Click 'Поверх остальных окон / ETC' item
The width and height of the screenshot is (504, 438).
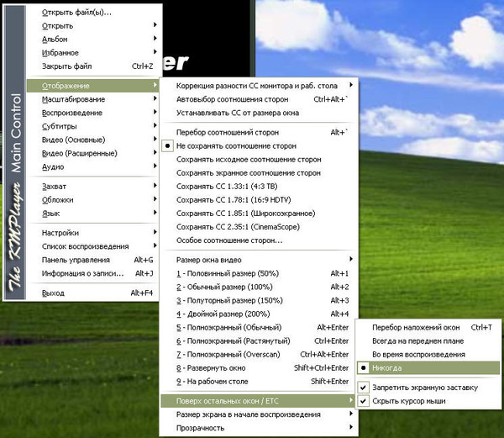click(259, 401)
